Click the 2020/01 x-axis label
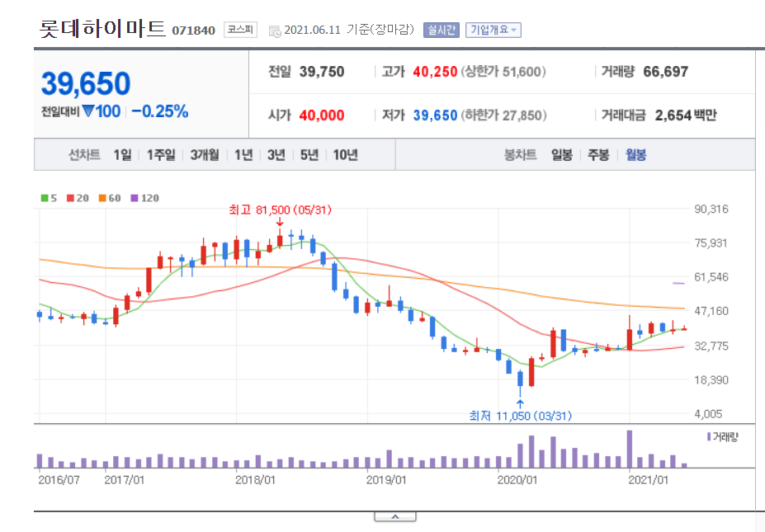The height and width of the screenshot is (532, 765). 517,480
